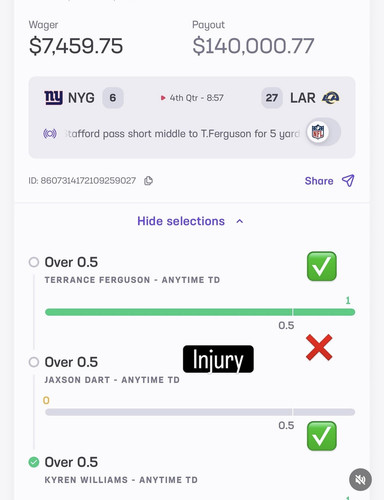The image size is (384, 500).
Task: Open Kyren Williams Anytime TD selection
Action: 121,470
